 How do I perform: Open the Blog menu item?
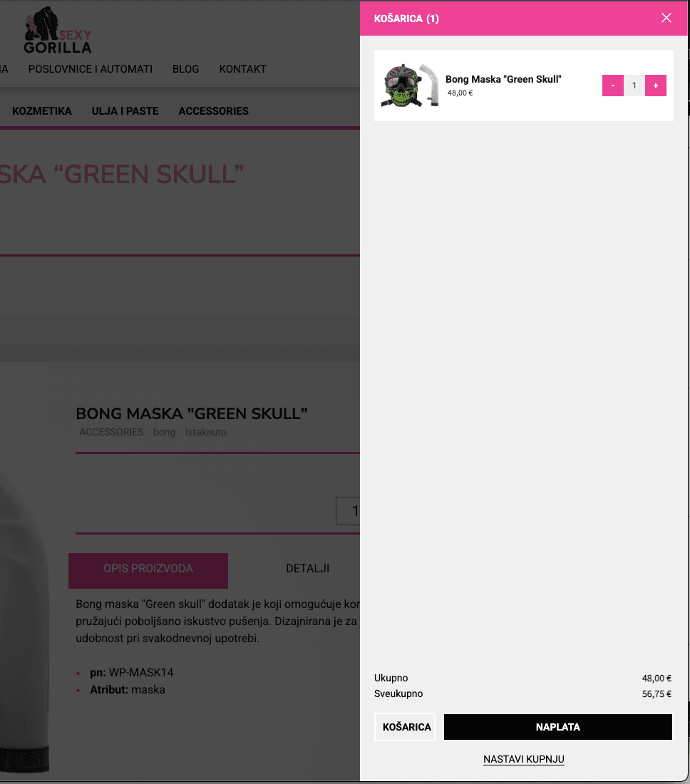(185, 69)
